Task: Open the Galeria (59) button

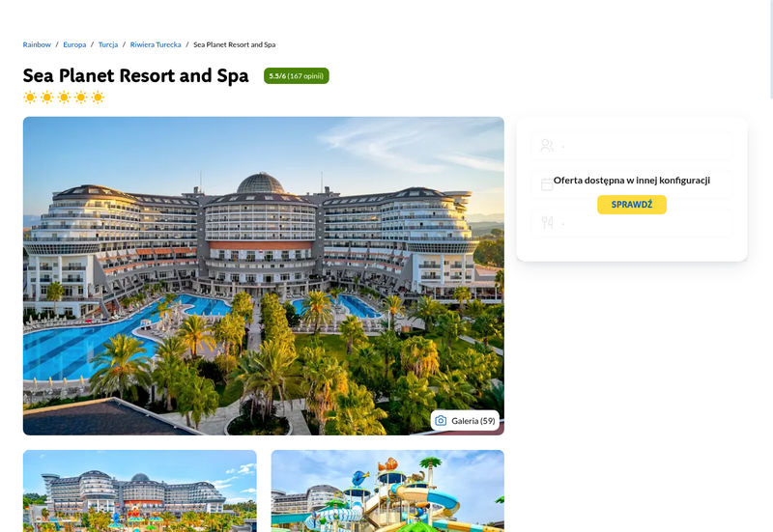Action: click(x=466, y=420)
